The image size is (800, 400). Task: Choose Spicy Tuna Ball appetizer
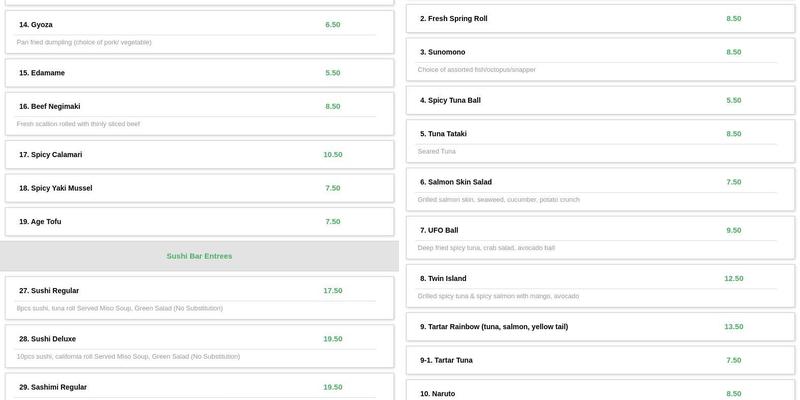tap(599, 100)
